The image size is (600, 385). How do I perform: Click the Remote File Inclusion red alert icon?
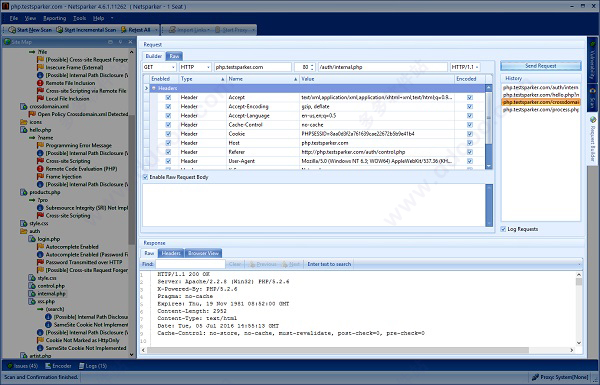[40, 83]
